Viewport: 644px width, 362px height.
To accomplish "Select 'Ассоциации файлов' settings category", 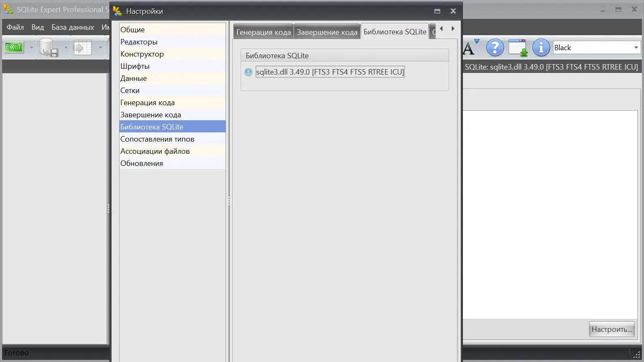I will (155, 151).
